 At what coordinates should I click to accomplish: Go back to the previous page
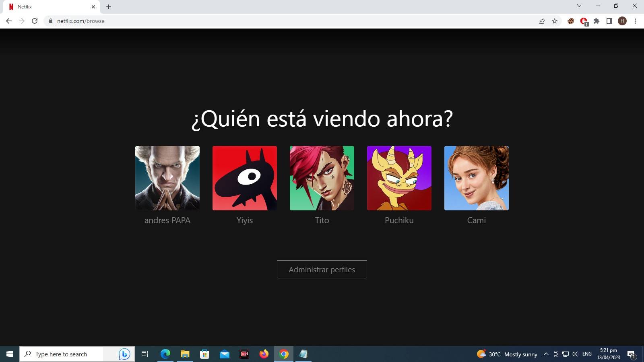click(9, 21)
